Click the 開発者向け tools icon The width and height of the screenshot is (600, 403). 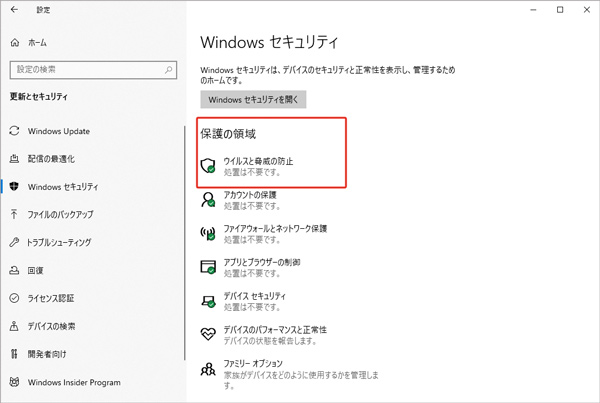(x=14, y=354)
